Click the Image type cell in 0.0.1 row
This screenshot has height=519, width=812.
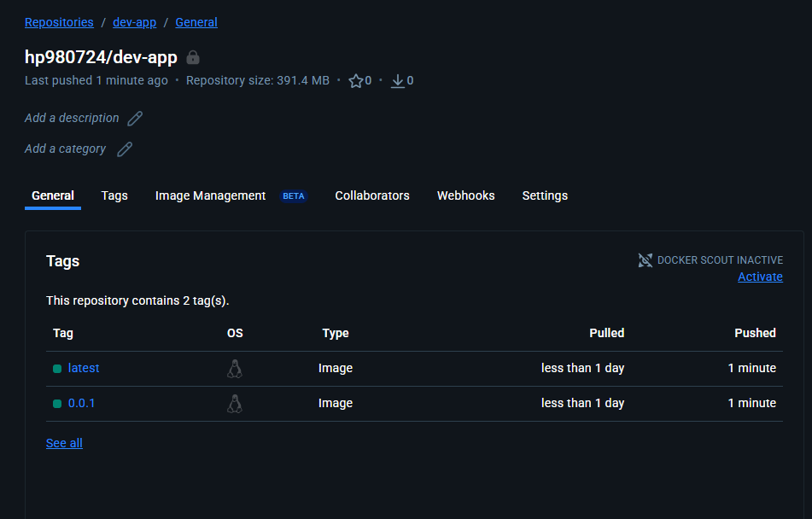(336, 404)
